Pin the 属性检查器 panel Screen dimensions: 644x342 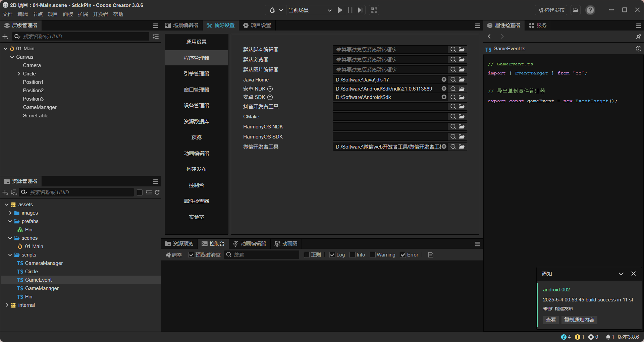(639, 37)
